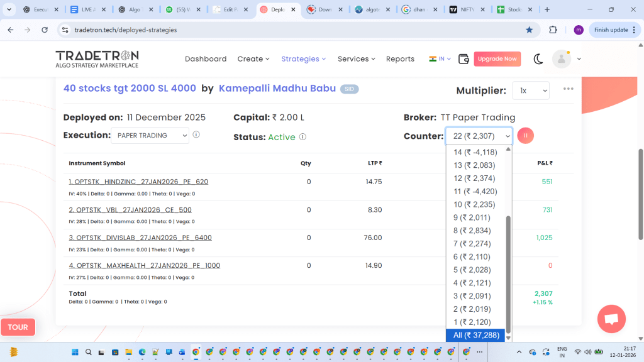Click the Tradetron logo
The width and height of the screenshot is (644, 362).
point(97,58)
